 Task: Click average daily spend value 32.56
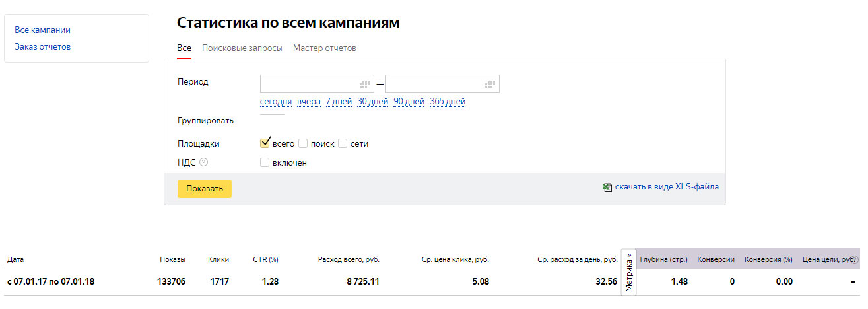605,281
